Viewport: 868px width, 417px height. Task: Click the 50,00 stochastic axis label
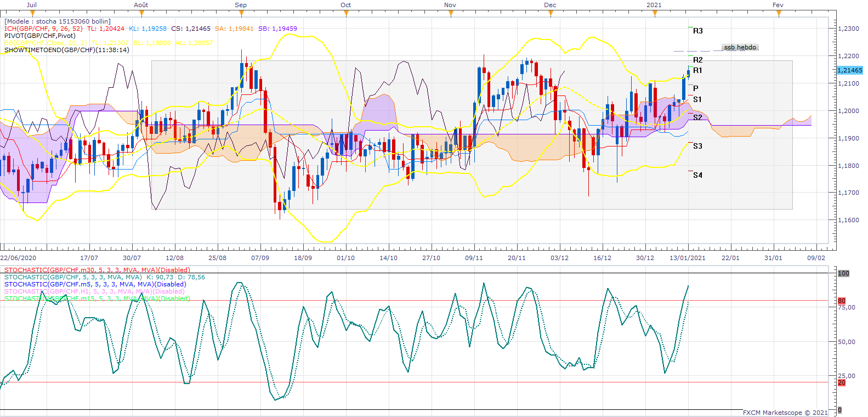pos(847,342)
